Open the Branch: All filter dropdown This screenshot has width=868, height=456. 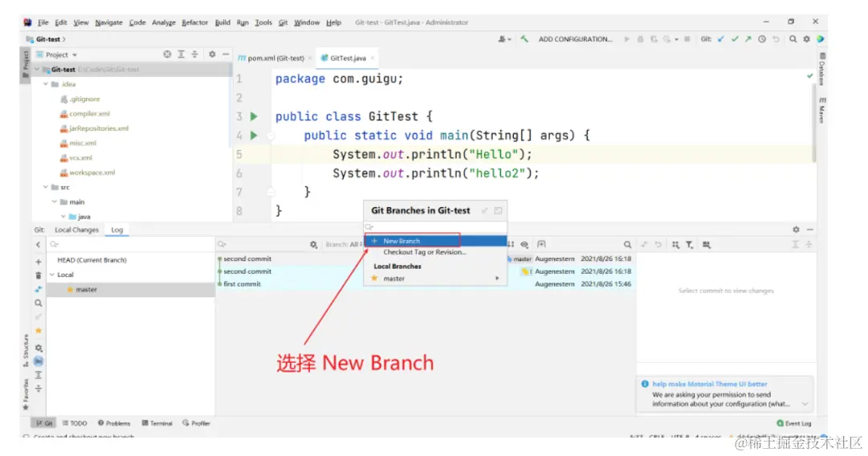coord(344,245)
